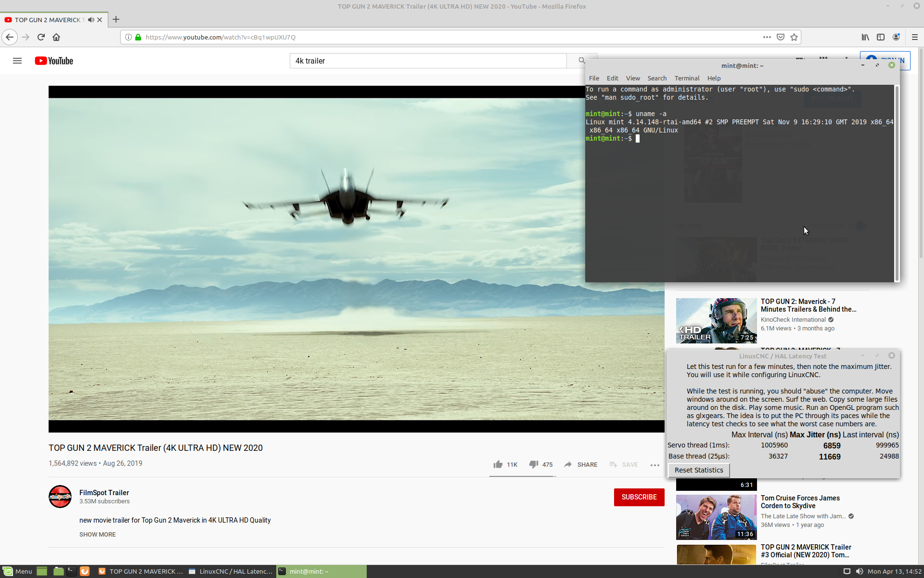Click the address bar URL
Viewport: 924px width, 578px height.
click(x=220, y=37)
